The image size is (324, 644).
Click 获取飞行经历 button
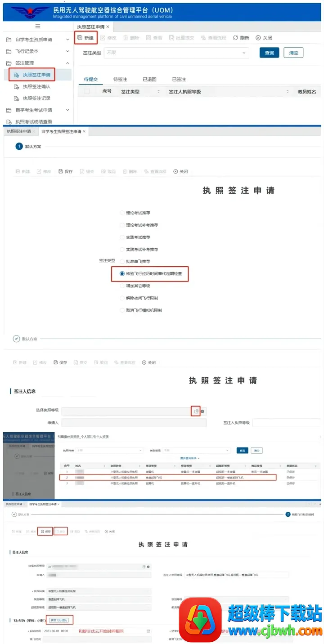click(x=59, y=620)
